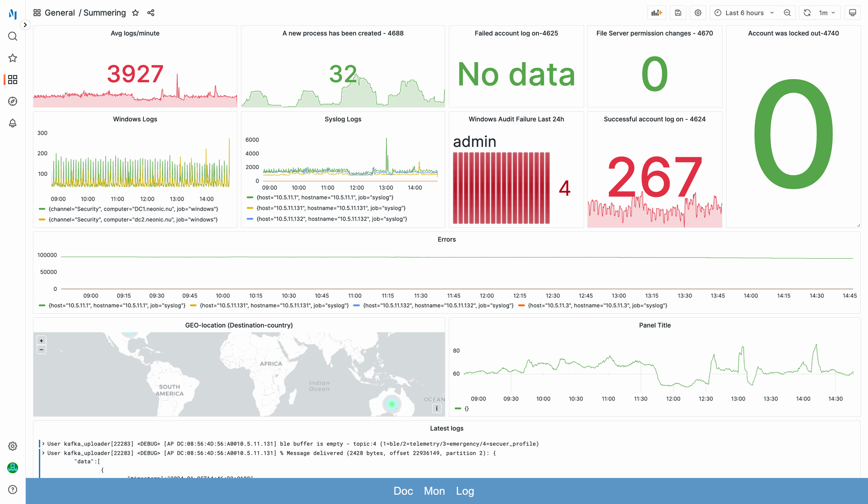Toggle {} series in Panel Title legend

[x=467, y=409]
